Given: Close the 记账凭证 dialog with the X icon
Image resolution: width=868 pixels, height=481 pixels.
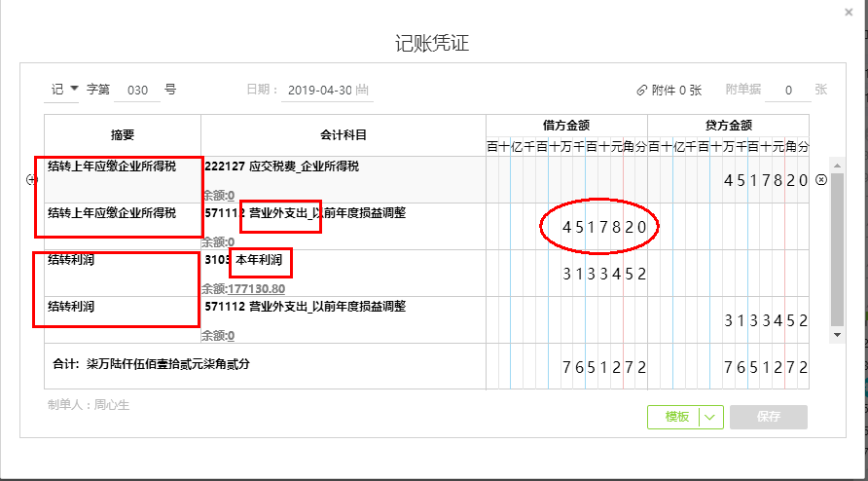Looking at the screenshot, I should pyautogui.click(x=849, y=13).
